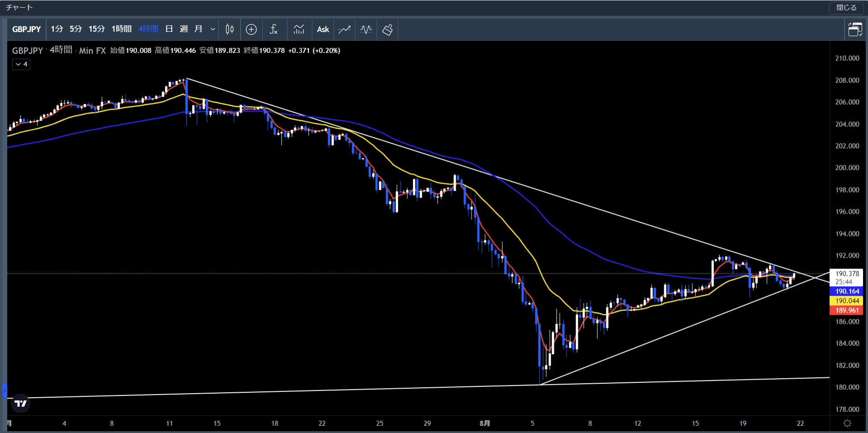
Task: Switch to the daily 日 timeframe
Action: (169, 29)
